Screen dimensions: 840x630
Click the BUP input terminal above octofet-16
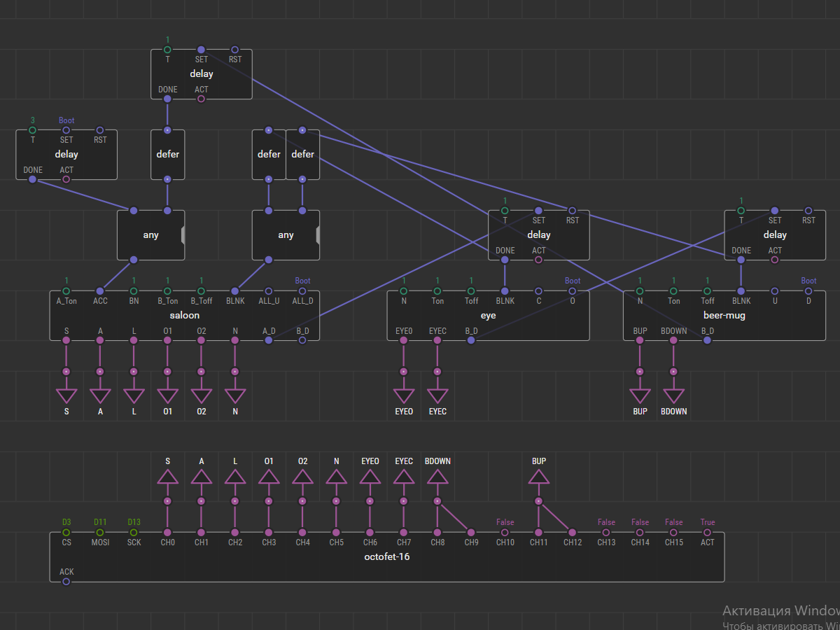(538, 477)
